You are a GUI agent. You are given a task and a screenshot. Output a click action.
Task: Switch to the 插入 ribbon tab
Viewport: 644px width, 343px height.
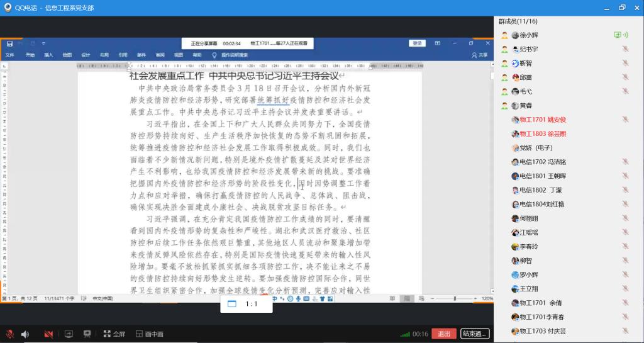48,55
